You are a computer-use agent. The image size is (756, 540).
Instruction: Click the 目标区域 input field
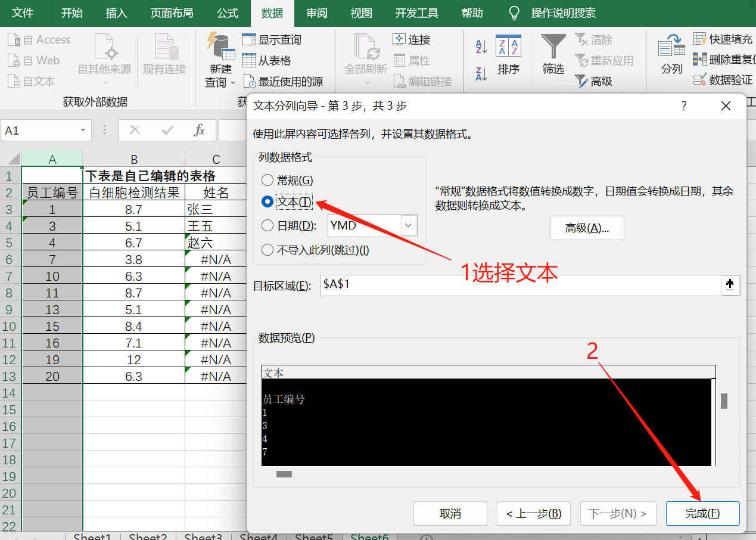tap(520, 285)
